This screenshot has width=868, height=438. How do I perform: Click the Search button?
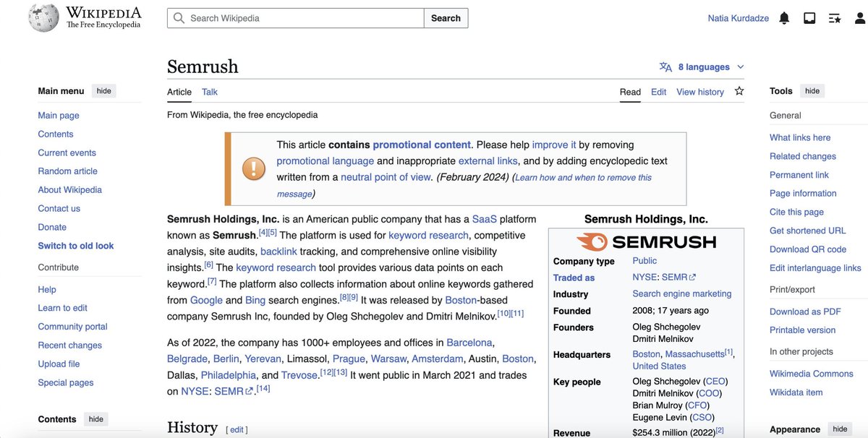point(446,18)
